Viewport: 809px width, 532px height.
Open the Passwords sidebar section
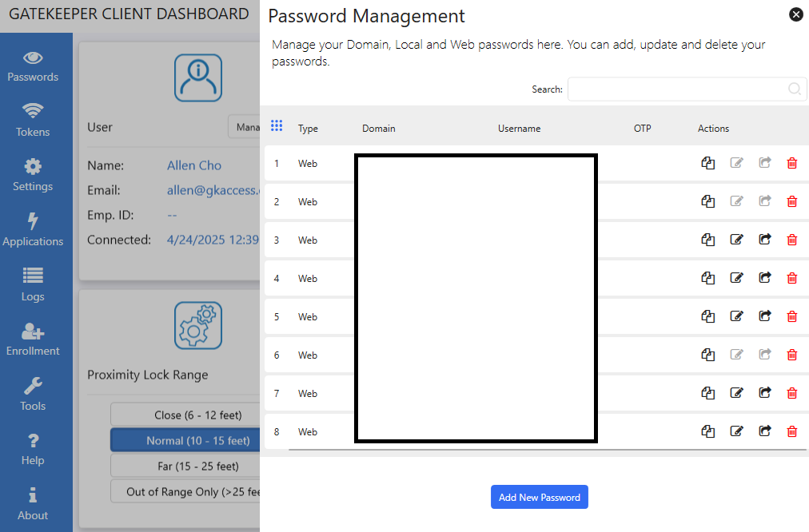coord(33,66)
